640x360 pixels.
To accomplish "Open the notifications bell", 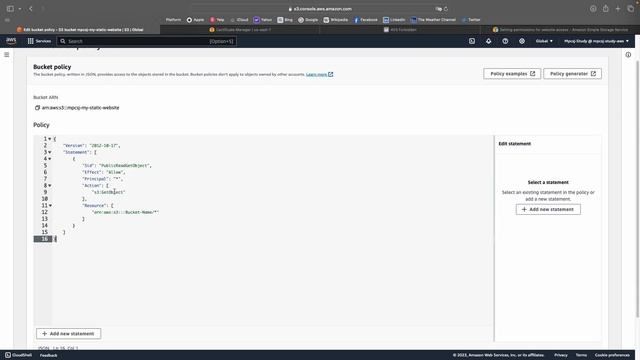I will click(x=489, y=41).
